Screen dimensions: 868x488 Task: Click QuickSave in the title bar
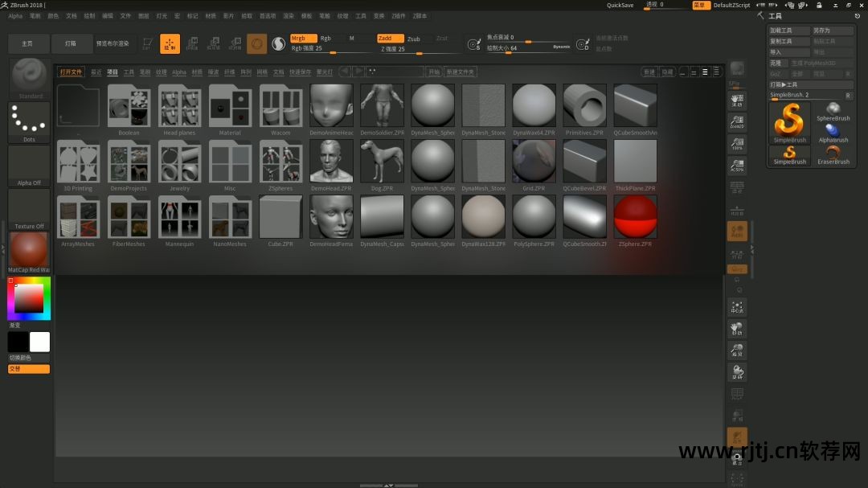[x=620, y=5]
